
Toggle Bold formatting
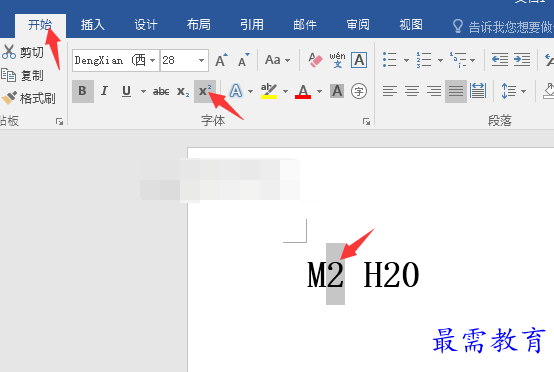(83, 91)
